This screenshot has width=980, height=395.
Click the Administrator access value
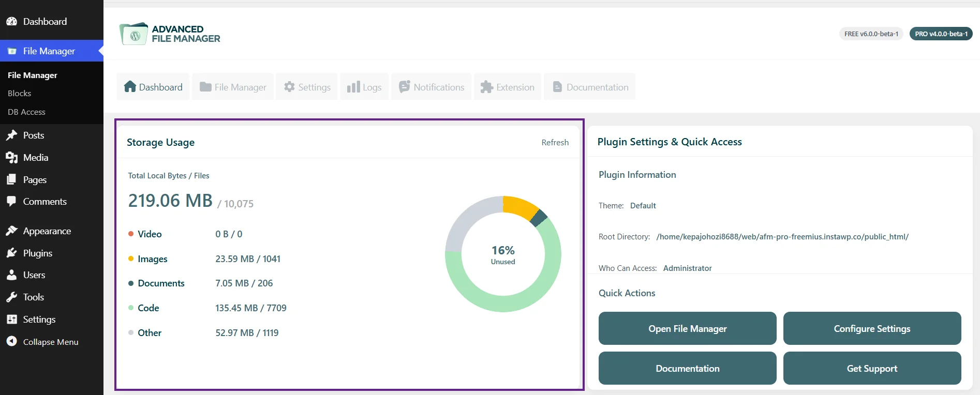click(688, 268)
